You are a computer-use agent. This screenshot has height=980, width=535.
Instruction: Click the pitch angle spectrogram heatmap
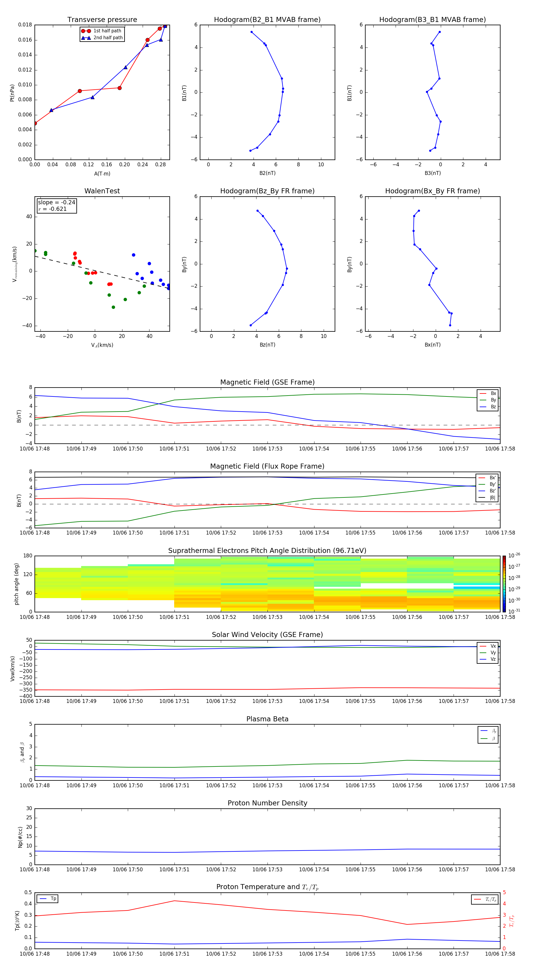tap(267, 584)
